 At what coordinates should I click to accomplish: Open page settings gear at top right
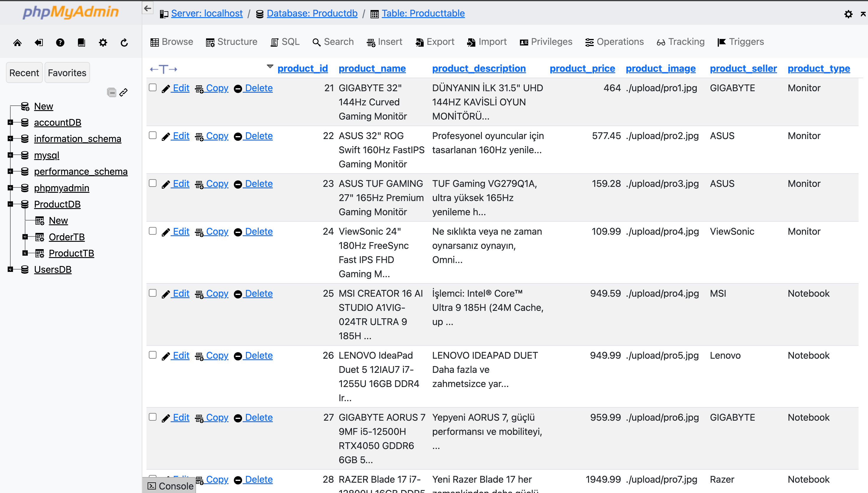tap(848, 14)
